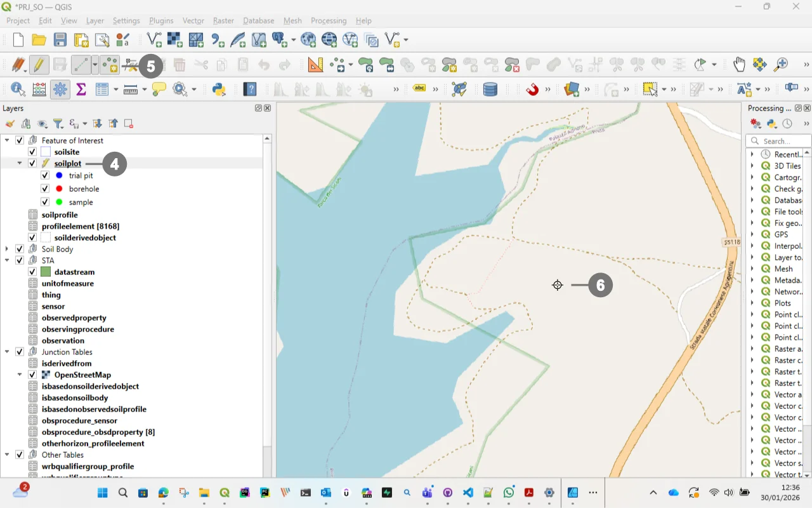812x508 pixels.
Task: Expand the Soil Body layer group
Action: tap(7, 249)
